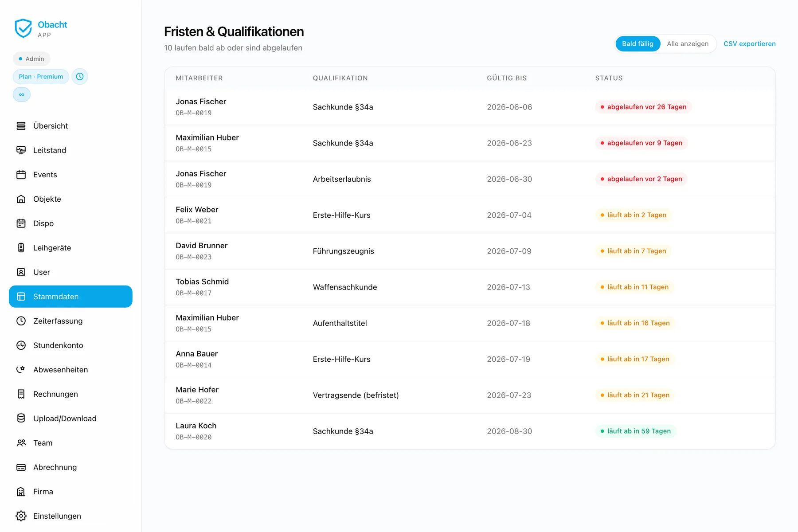Select the Laura Koch status badge
The height and width of the screenshot is (532, 798).
click(635, 431)
